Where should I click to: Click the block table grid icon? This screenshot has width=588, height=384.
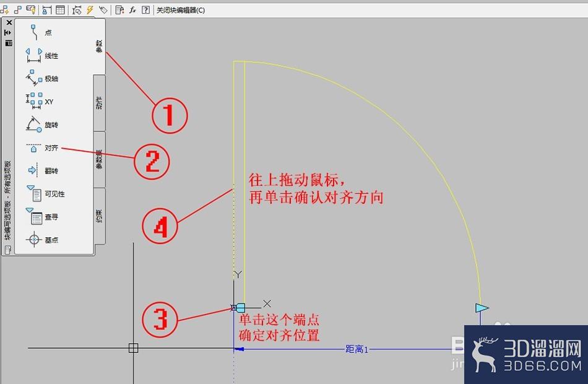click(x=60, y=10)
